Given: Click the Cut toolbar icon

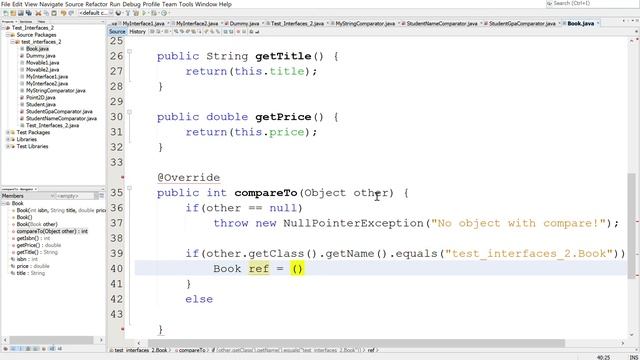Looking at the screenshot, I should [x=38, y=13].
